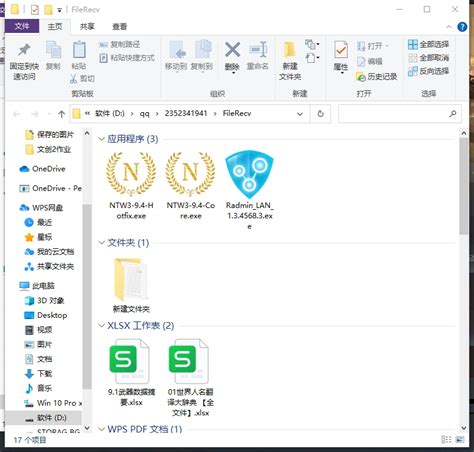
Task: Click the 粘贴 paste icon
Action: (79, 55)
